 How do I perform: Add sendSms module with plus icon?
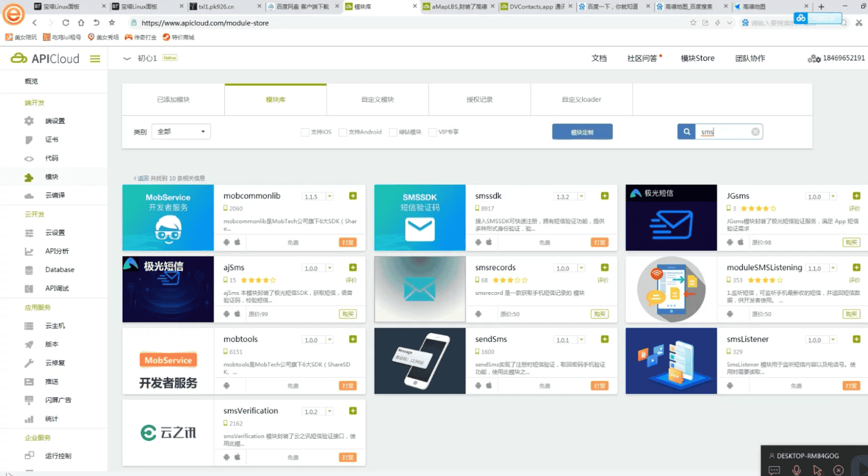tap(605, 339)
